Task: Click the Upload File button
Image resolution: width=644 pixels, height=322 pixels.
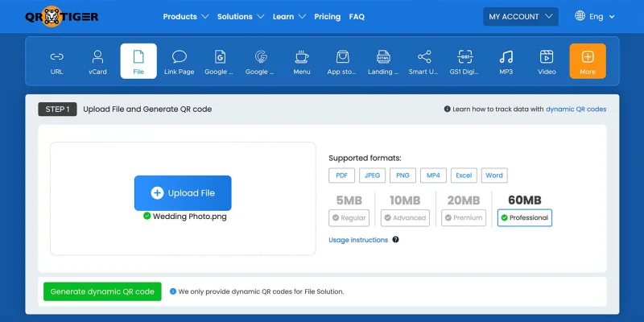Action: [183, 193]
